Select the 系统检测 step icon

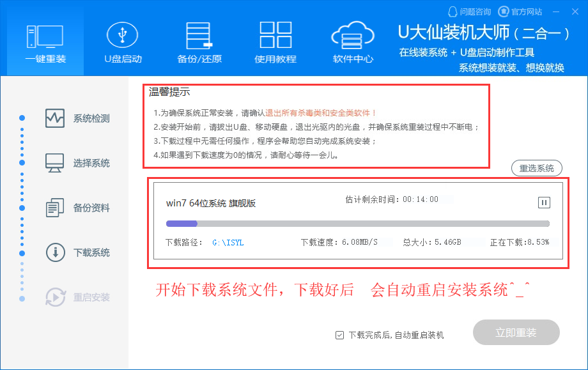[55, 118]
